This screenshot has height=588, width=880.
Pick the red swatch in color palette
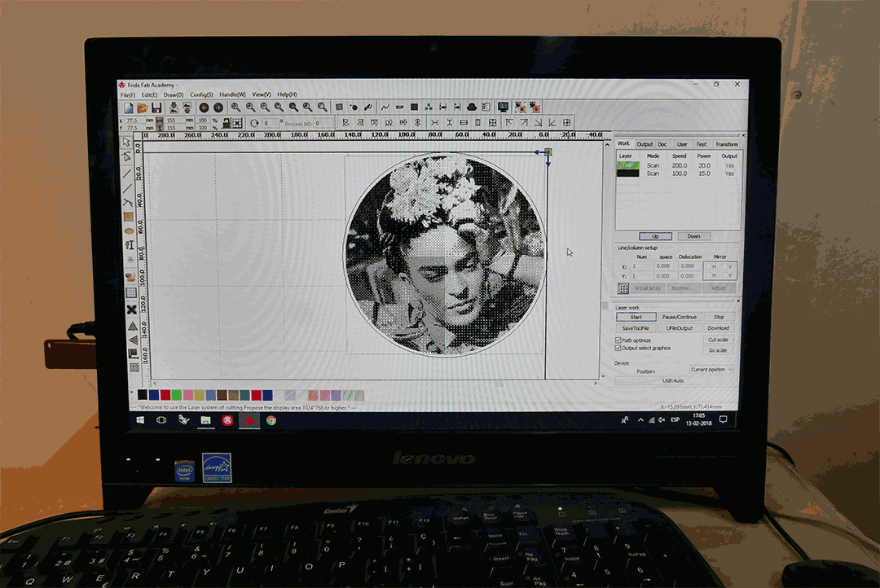tap(165, 395)
